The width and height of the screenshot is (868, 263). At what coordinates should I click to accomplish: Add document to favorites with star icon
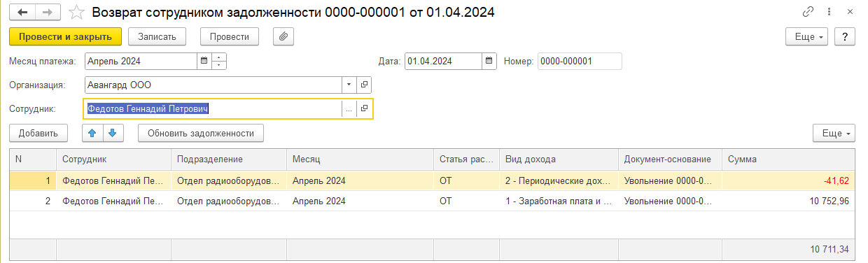[78, 13]
